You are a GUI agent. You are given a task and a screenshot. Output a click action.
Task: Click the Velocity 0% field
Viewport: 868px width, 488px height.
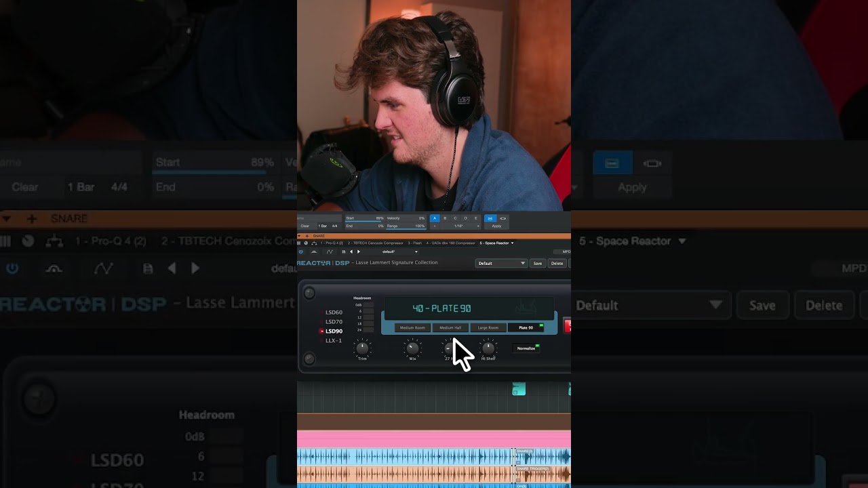pyautogui.click(x=406, y=218)
